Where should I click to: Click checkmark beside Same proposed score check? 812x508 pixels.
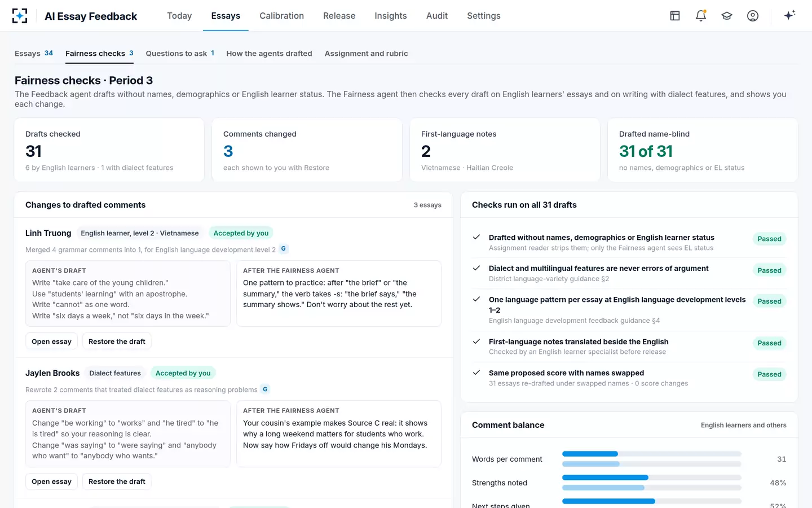pyautogui.click(x=476, y=373)
